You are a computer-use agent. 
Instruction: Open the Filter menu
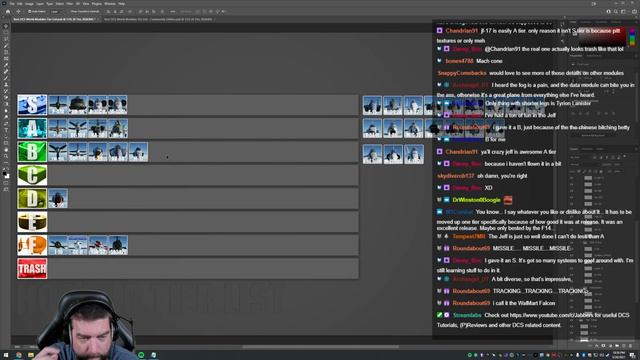[69, 4]
